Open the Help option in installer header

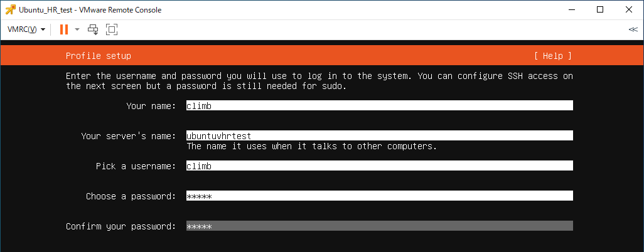[553, 56]
